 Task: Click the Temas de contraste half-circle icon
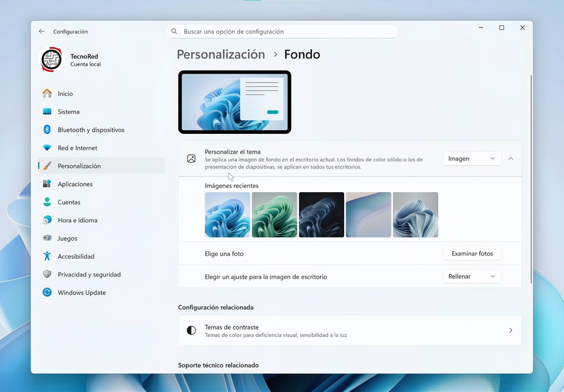click(x=191, y=330)
